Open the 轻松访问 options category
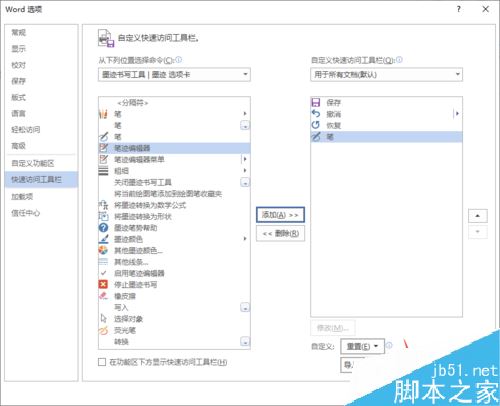 (x=41, y=130)
